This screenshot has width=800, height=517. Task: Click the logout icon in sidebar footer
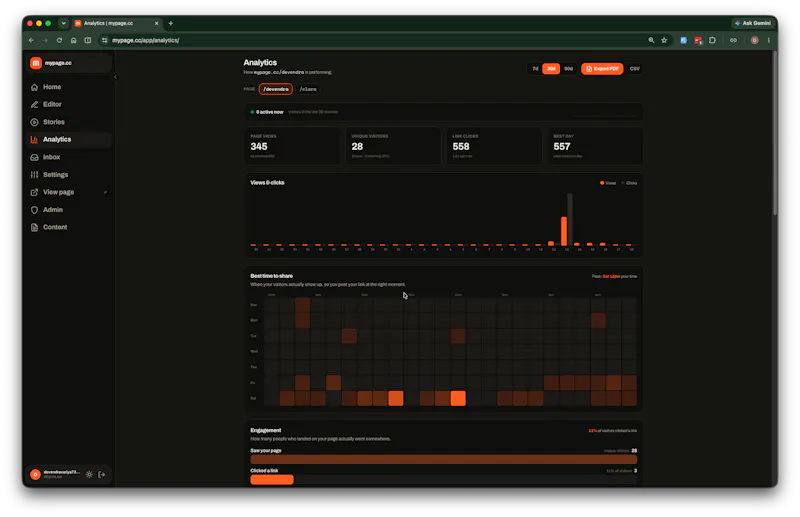click(102, 475)
